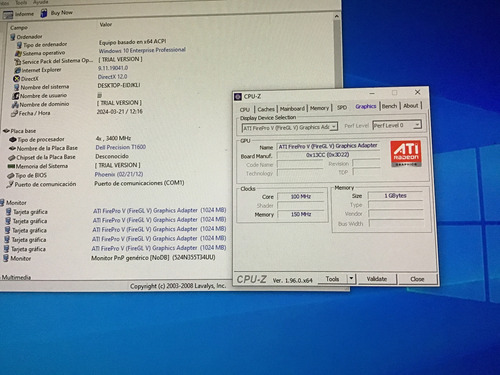Open the Graphics tab in CPU-Z
The width and height of the screenshot is (500, 375).
coord(366,106)
